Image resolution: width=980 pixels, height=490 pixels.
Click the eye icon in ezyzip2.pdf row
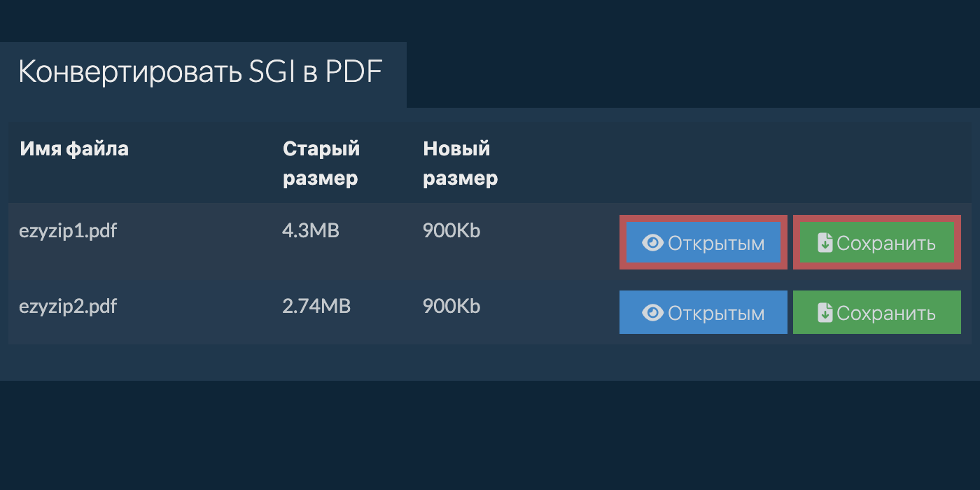[x=652, y=313]
